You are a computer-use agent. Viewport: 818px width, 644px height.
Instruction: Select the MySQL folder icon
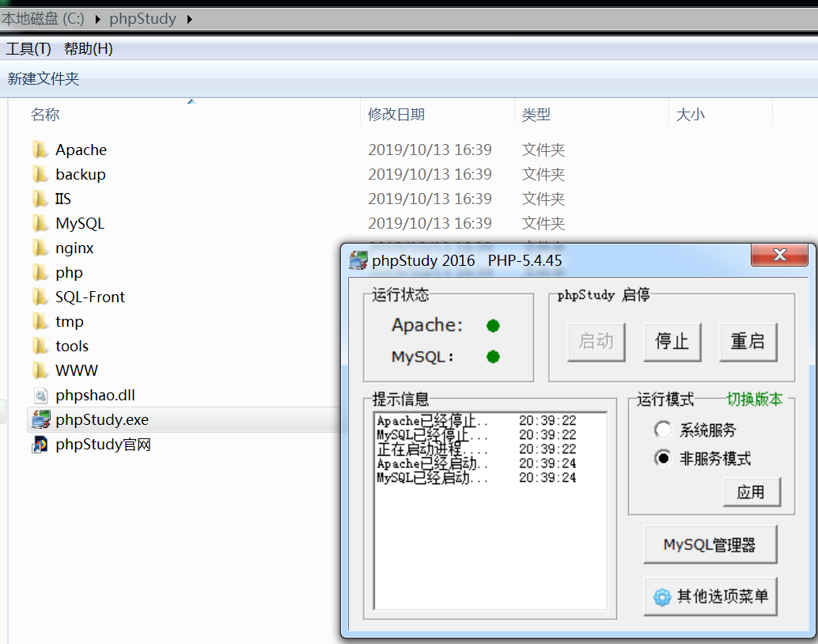tap(40, 223)
